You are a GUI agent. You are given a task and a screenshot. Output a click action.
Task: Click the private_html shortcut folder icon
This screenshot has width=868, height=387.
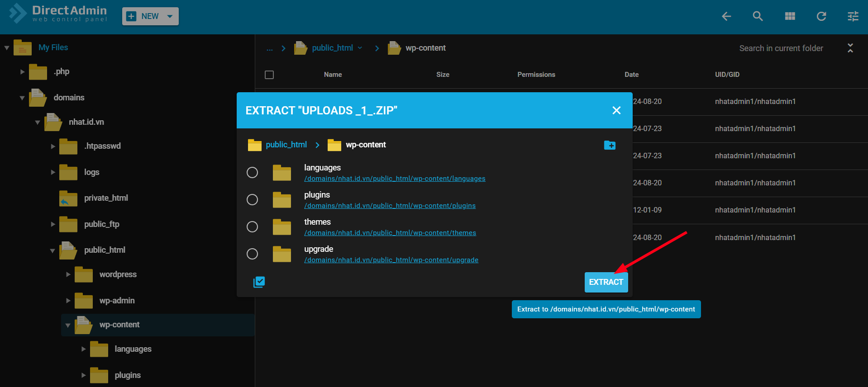tap(68, 198)
